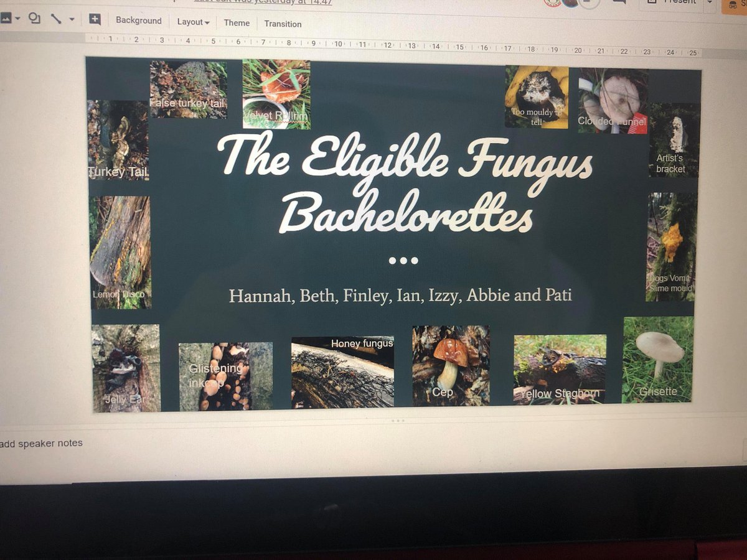Viewport: 747px width, 560px height.
Task: Select the Grisette mushroom photo
Action: click(658, 360)
